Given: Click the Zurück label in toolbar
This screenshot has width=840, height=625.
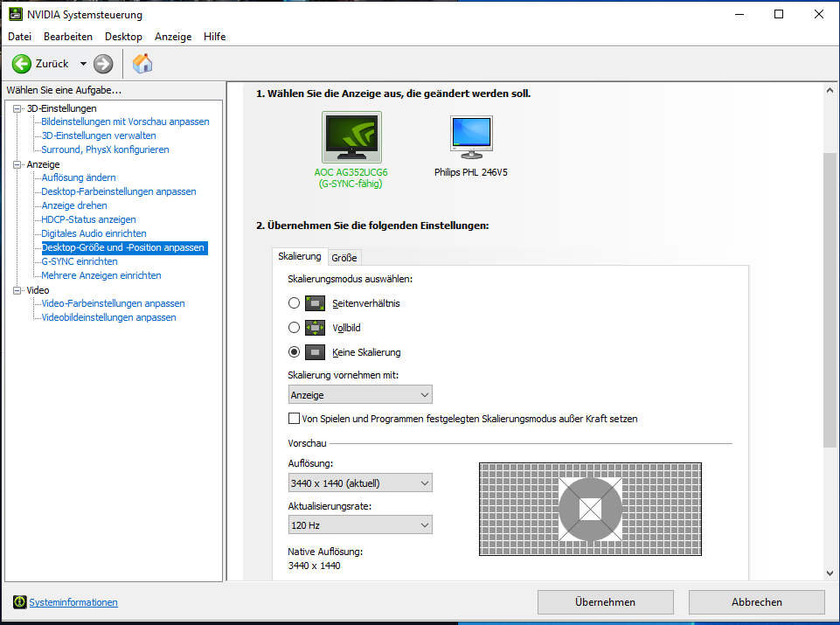Looking at the screenshot, I should [52, 64].
